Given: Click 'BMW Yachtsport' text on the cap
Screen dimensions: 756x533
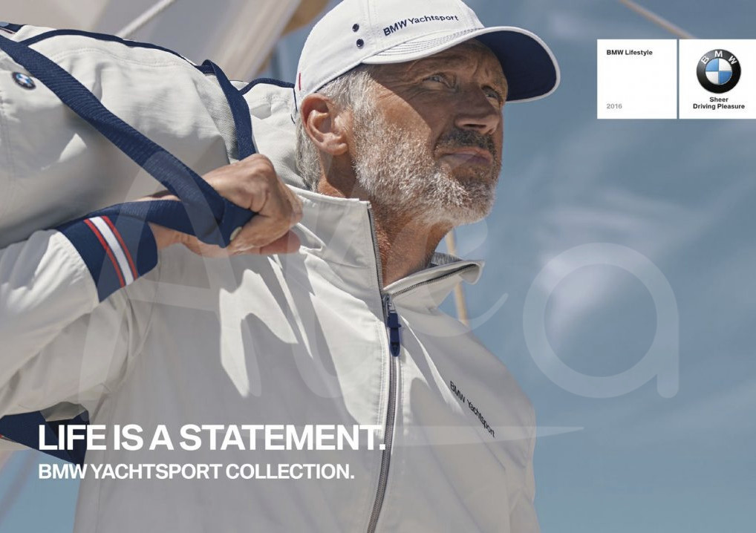Looking at the screenshot, I should 420,24.
